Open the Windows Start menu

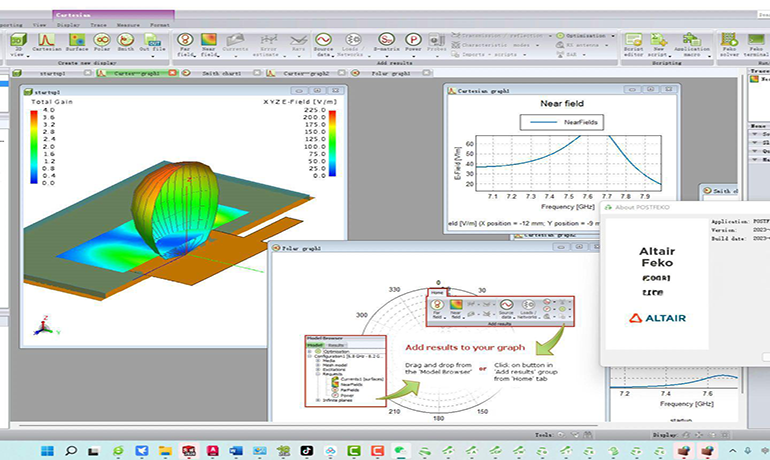coord(48,451)
